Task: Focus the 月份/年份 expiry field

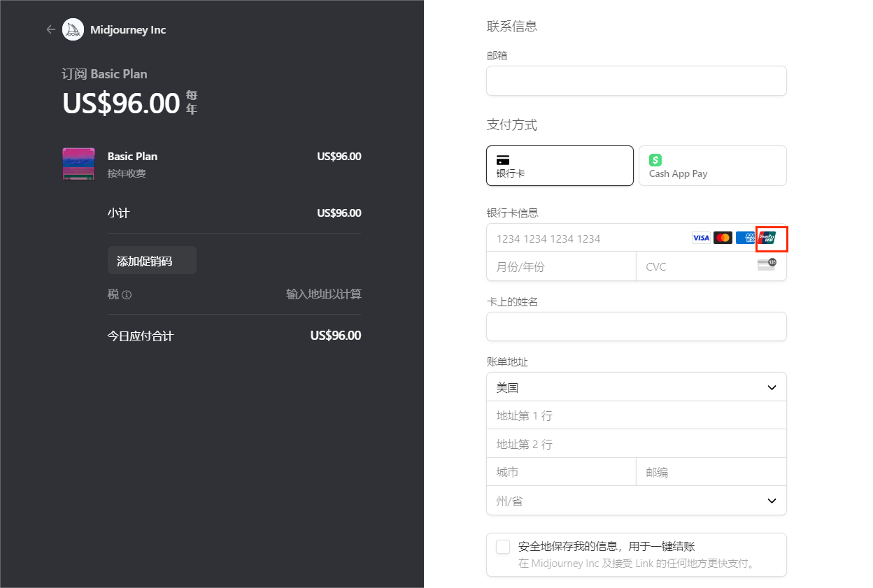Action: (x=561, y=266)
